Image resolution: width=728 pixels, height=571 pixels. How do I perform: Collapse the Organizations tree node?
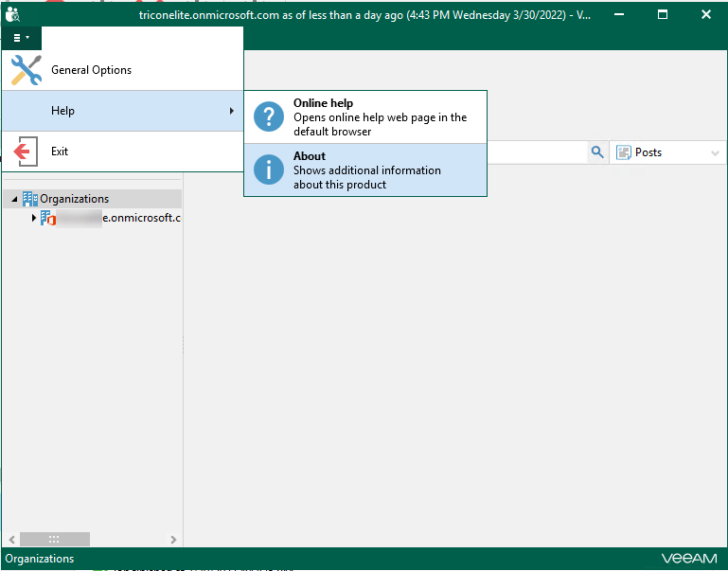tap(13, 199)
